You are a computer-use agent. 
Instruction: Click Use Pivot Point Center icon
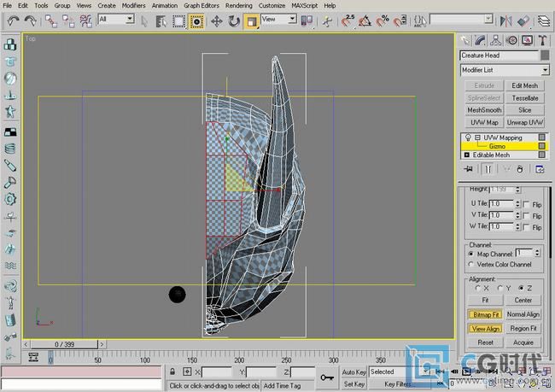[307, 20]
